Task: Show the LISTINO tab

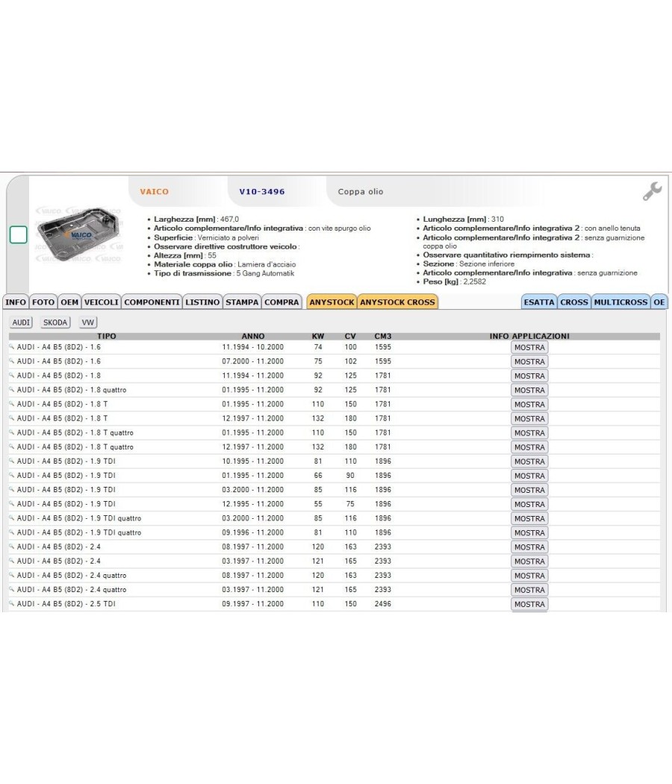Action: [202, 302]
